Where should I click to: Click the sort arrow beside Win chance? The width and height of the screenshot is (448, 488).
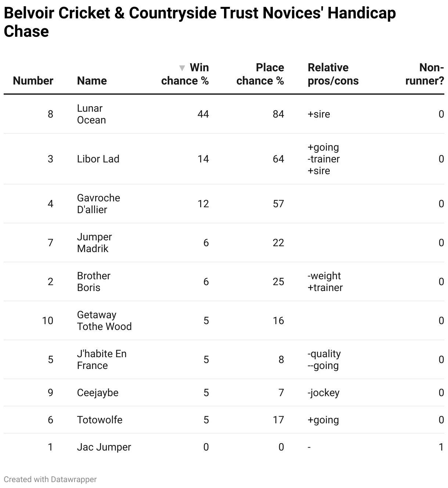(x=182, y=68)
